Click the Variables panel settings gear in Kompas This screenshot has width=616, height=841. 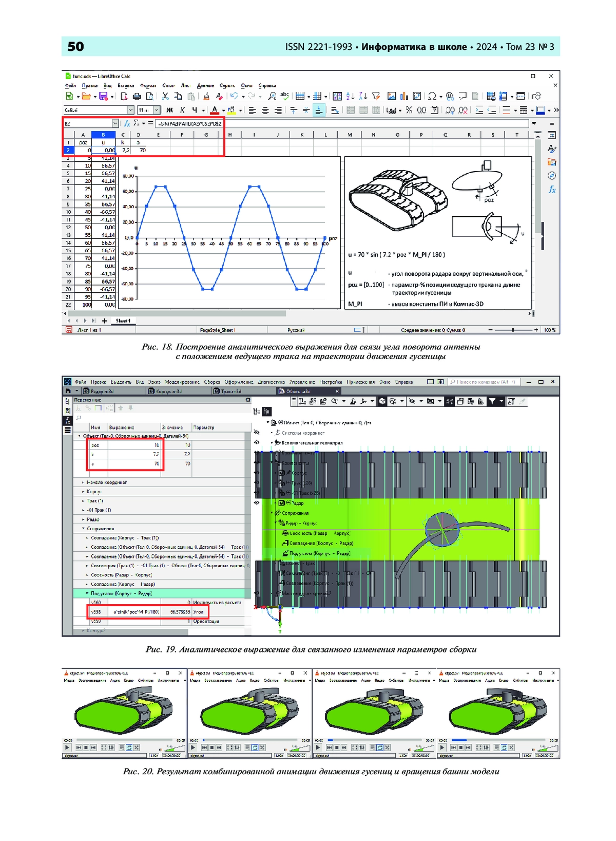248,400
